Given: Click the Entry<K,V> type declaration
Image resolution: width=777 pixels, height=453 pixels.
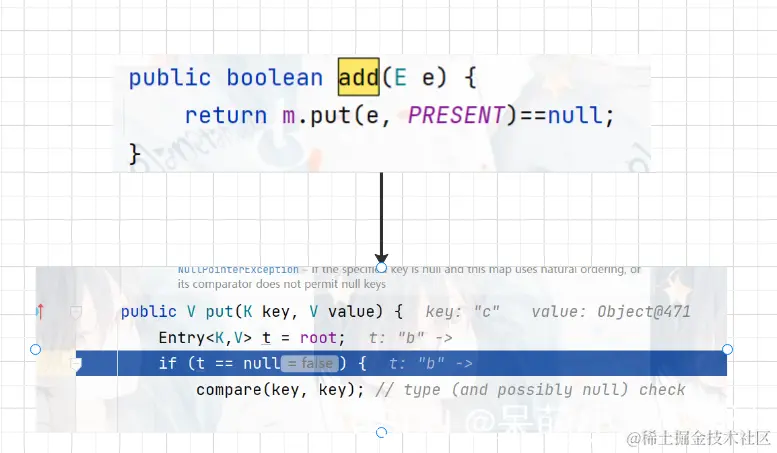Looking at the screenshot, I should [205, 338].
